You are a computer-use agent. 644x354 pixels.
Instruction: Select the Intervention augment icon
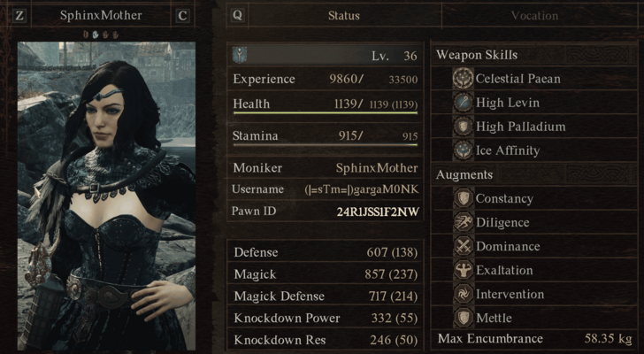pyautogui.click(x=464, y=294)
